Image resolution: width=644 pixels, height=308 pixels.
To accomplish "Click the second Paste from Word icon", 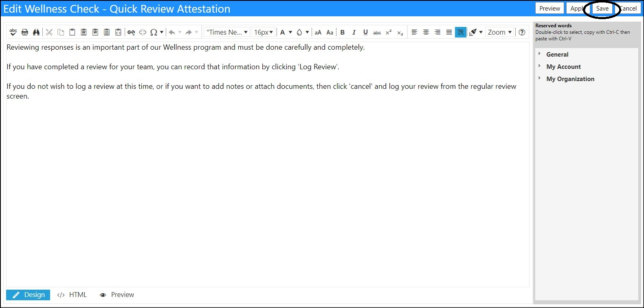I will 95,32.
